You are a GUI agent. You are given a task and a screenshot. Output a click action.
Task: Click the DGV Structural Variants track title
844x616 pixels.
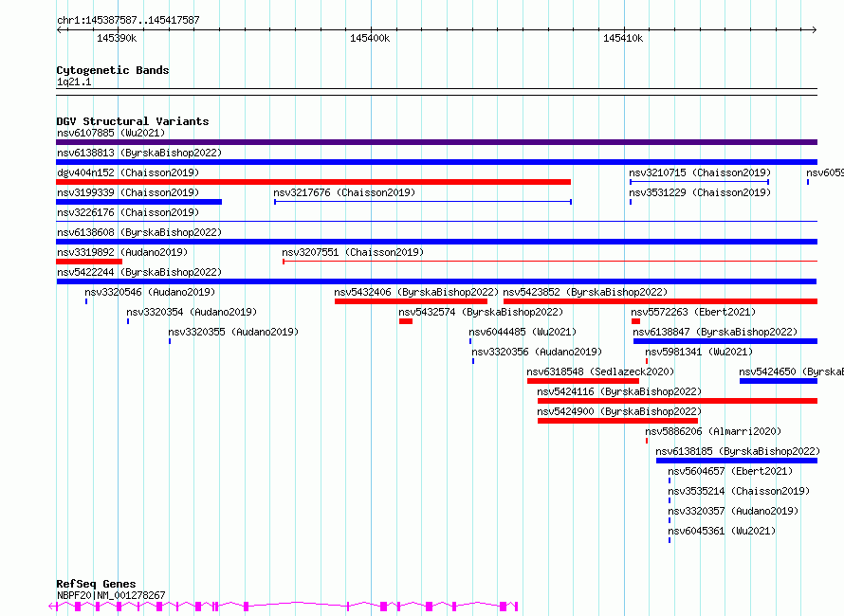coord(133,121)
